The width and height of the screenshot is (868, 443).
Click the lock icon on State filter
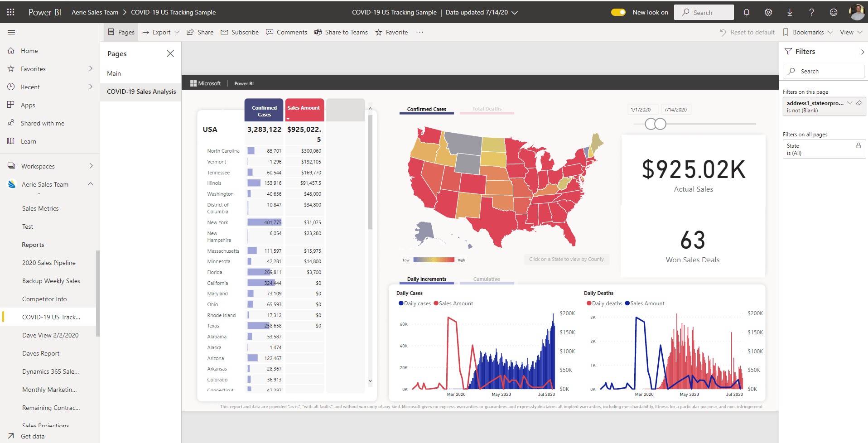pos(858,145)
